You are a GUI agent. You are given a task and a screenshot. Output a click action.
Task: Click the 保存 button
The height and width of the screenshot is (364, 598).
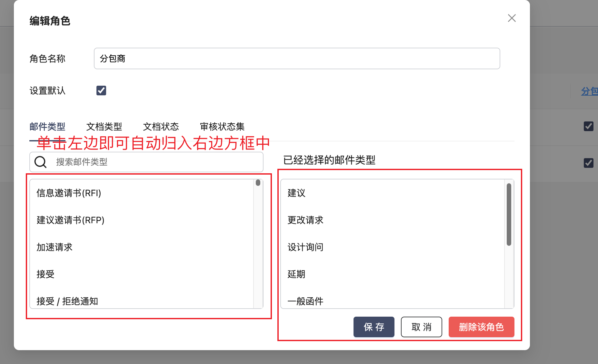(x=374, y=327)
